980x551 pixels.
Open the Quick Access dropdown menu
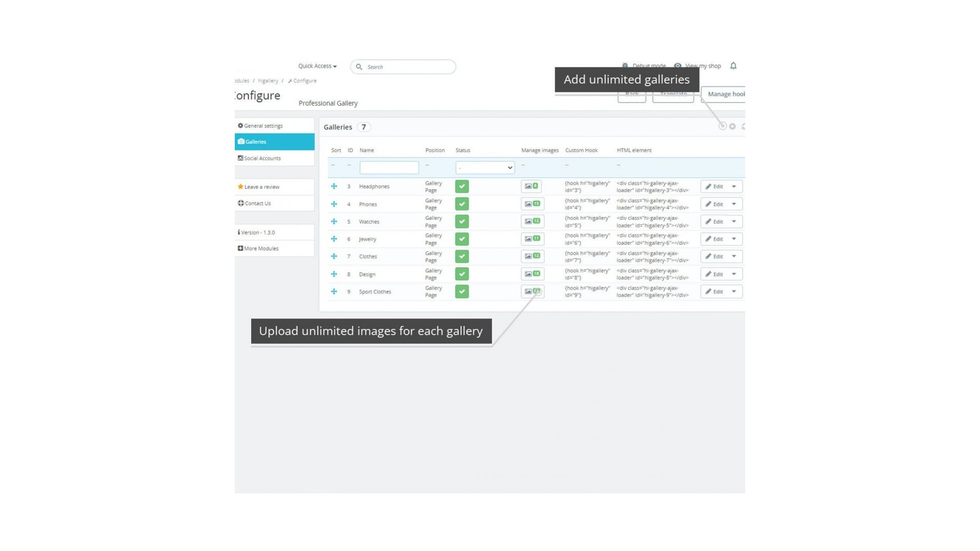click(x=317, y=66)
